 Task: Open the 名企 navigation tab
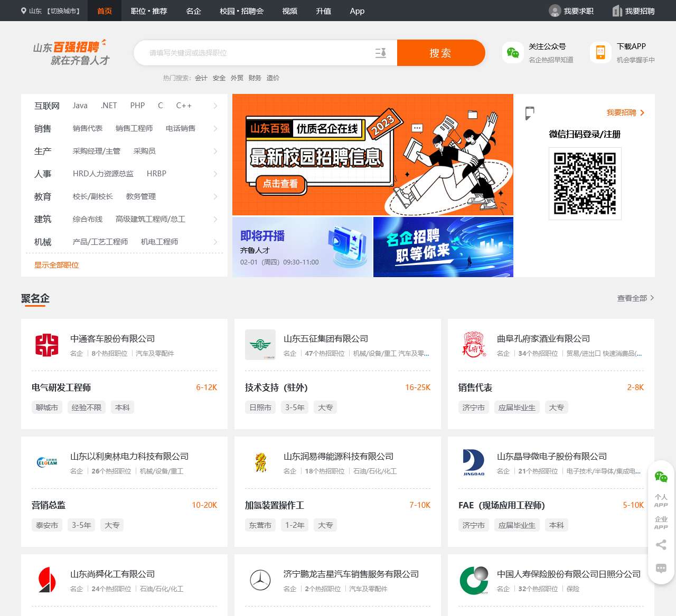point(193,11)
